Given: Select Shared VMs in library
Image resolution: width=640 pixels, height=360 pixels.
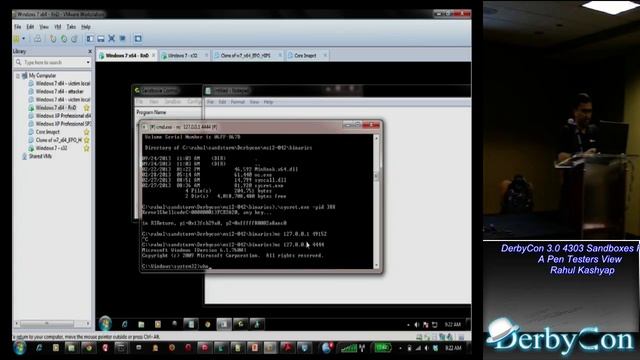Looking at the screenshot, I should pyautogui.click(x=40, y=156).
